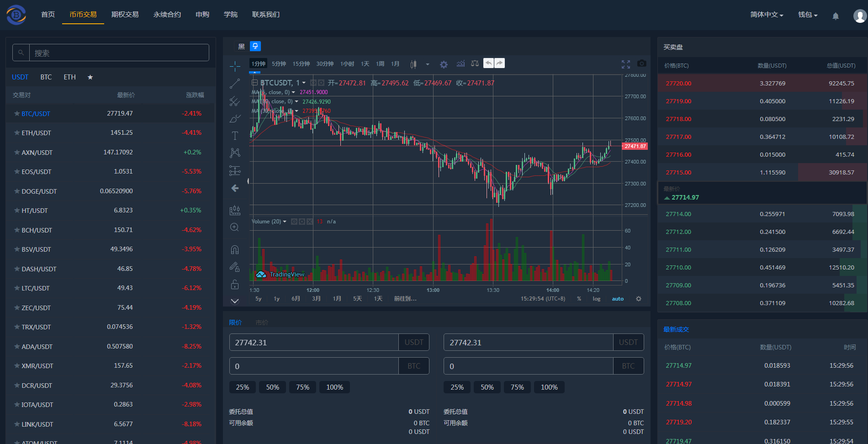The height and width of the screenshot is (444, 868).
Task: Toggle percent scale on the chart
Action: (579, 299)
